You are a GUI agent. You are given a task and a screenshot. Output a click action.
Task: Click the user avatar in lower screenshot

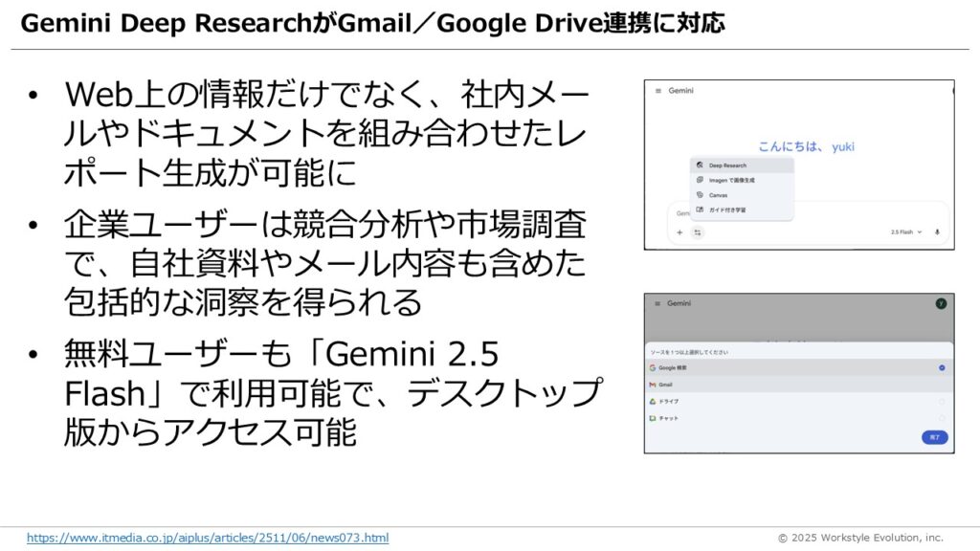[x=941, y=303]
